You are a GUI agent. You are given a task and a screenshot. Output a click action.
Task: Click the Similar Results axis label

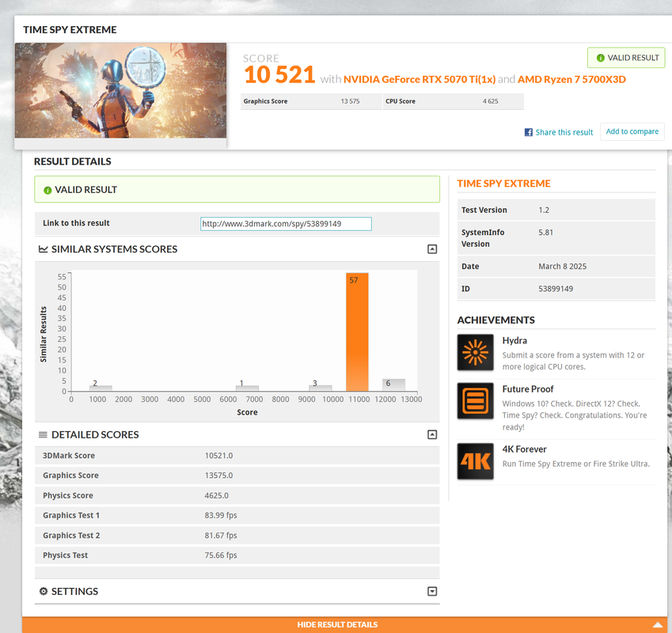[x=44, y=335]
